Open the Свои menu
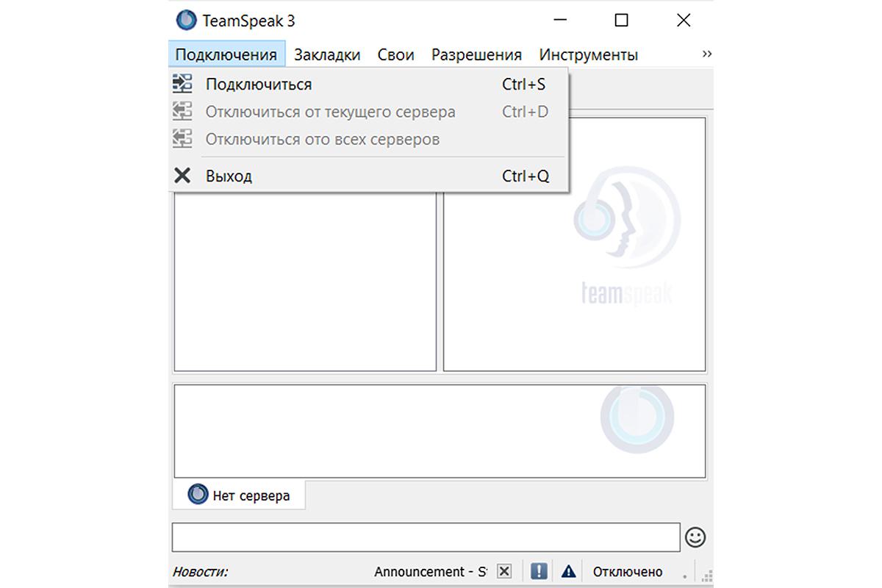Viewport: 882px width, 588px height. tap(395, 54)
